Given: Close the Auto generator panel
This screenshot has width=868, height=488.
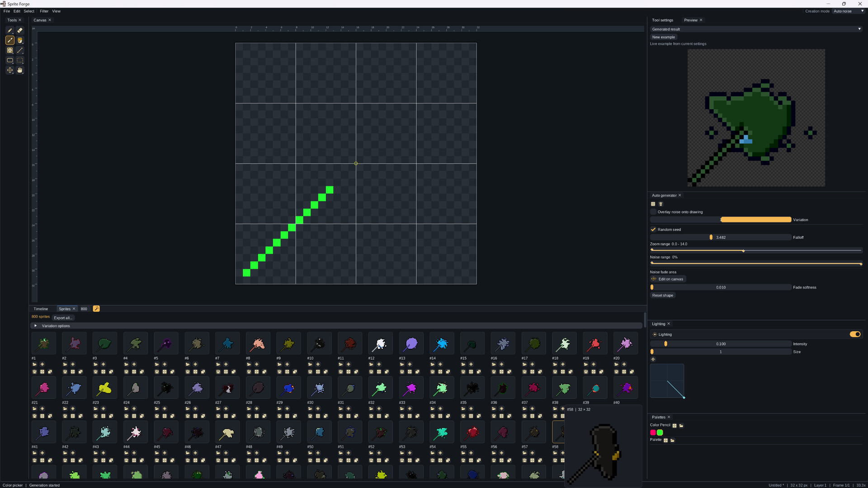Looking at the screenshot, I should click(679, 195).
